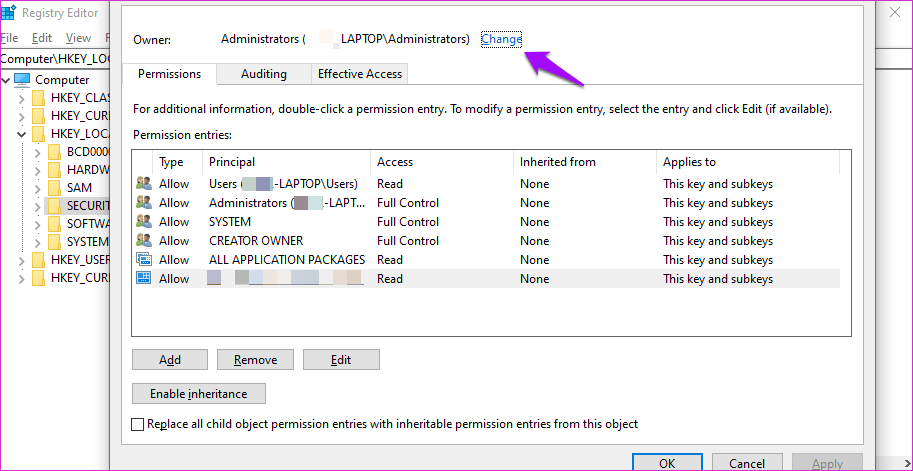913x471 pixels.
Task: Click the Users entry group icon
Action: 143,184
